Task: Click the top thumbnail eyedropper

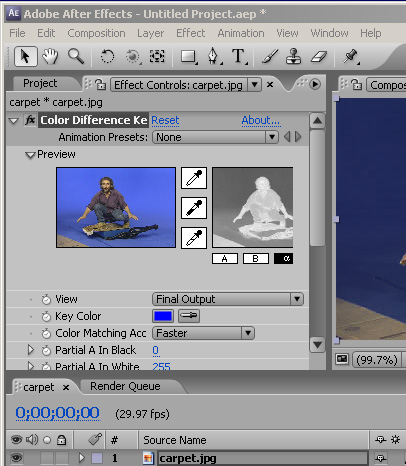Action: click(194, 178)
